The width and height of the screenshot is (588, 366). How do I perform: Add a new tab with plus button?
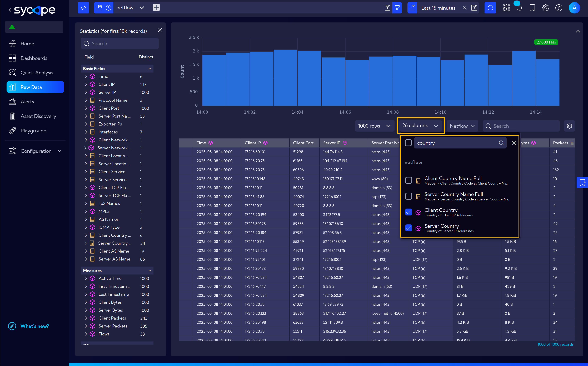(156, 8)
